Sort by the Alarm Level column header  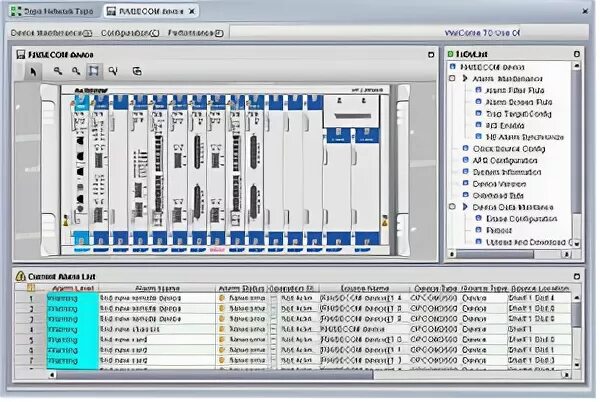pos(73,288)
